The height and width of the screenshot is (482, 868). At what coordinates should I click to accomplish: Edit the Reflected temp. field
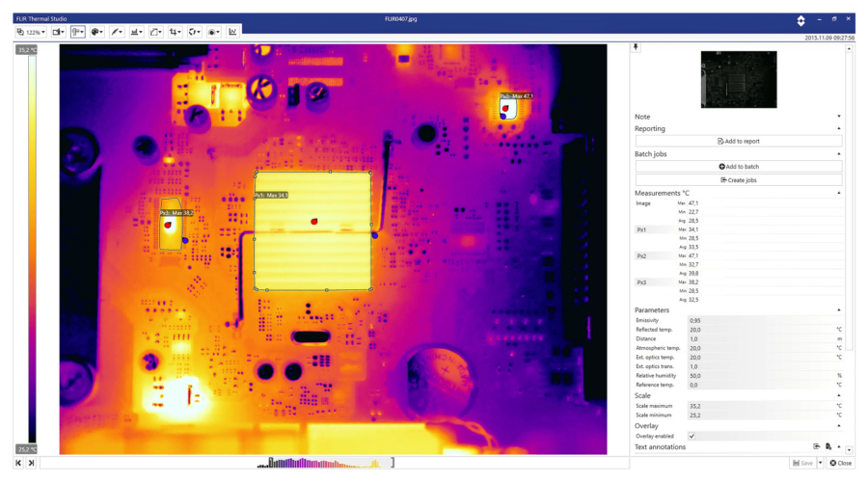[761, 330]
